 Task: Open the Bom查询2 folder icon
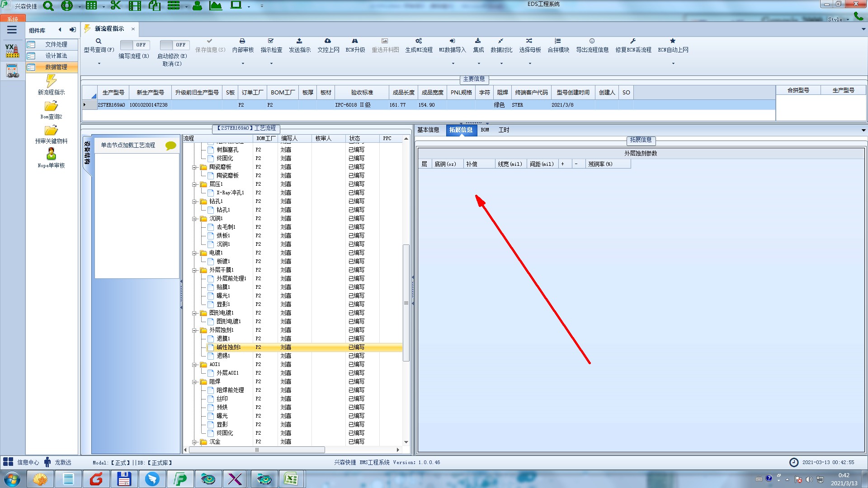pos(51,106)
